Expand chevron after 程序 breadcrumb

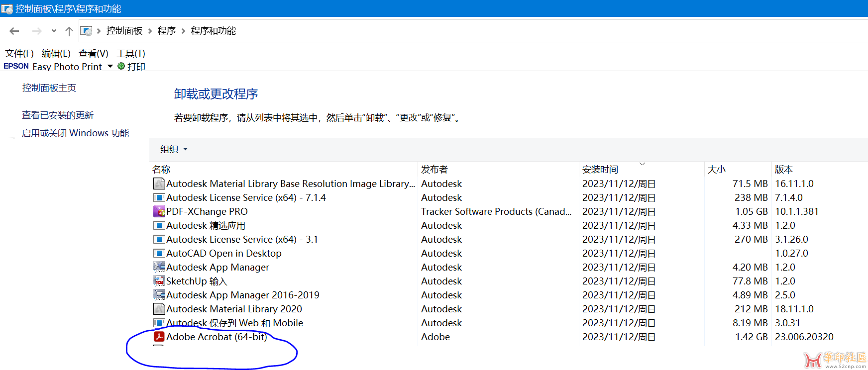(x=183, y=31)
